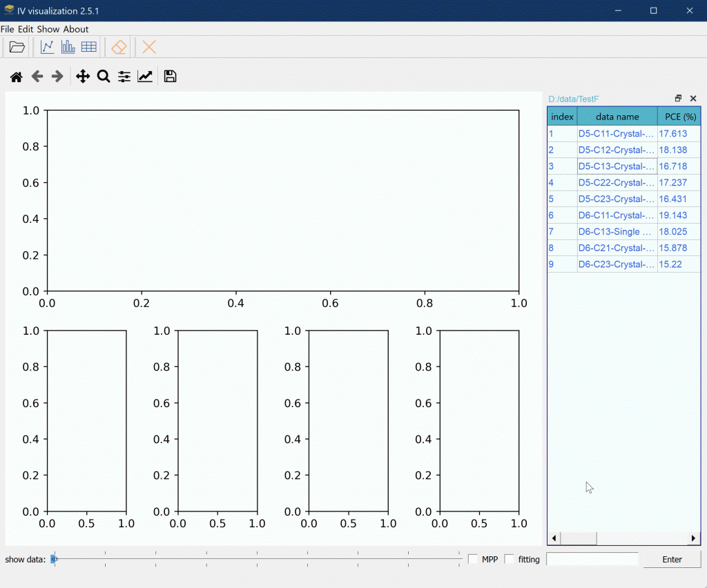
Task: Select the D5-C22-Crystal data name cell
Action: tap(617, 182)
